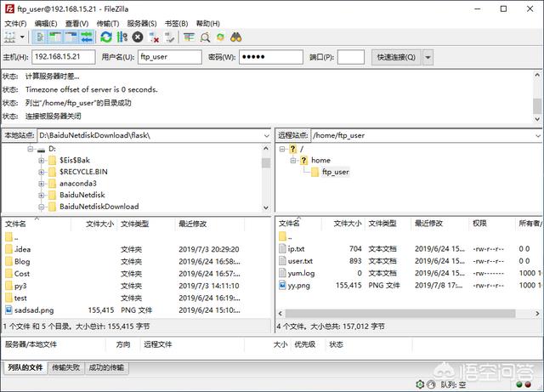Image resolution: width=544 pixels, height=392 pixels.
Task: Select the yy.png remote file icon
Action: tap(282, 286)
